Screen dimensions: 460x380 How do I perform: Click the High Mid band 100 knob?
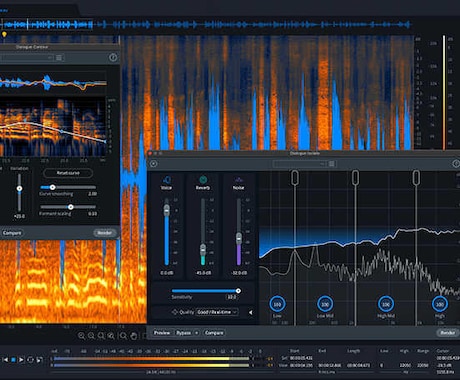coord(386,304)
